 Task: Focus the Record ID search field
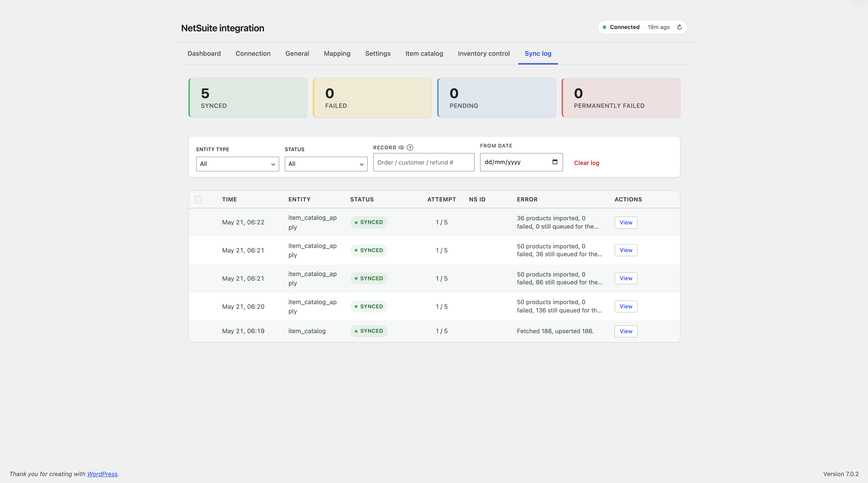[x=424, y=162]
